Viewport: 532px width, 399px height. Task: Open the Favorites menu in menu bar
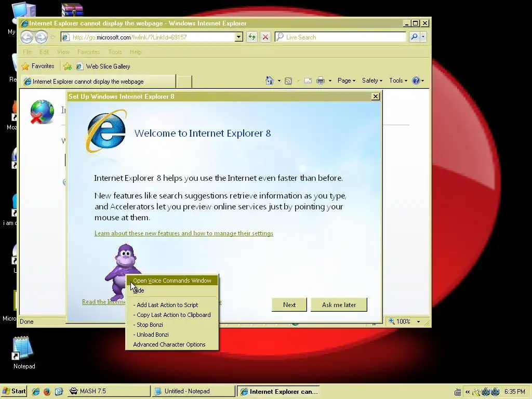(x=88, y=52)
